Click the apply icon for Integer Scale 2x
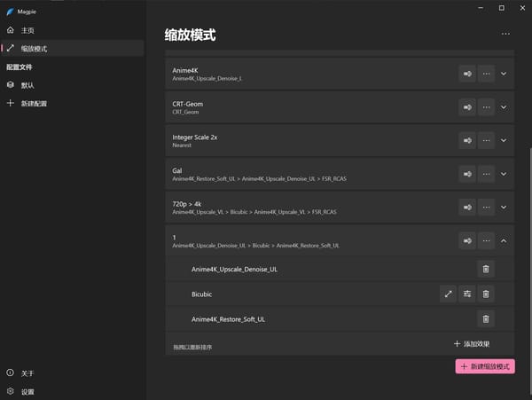This screenshot has width=532, height=400. pyautogui.click(x=467, y=140)
